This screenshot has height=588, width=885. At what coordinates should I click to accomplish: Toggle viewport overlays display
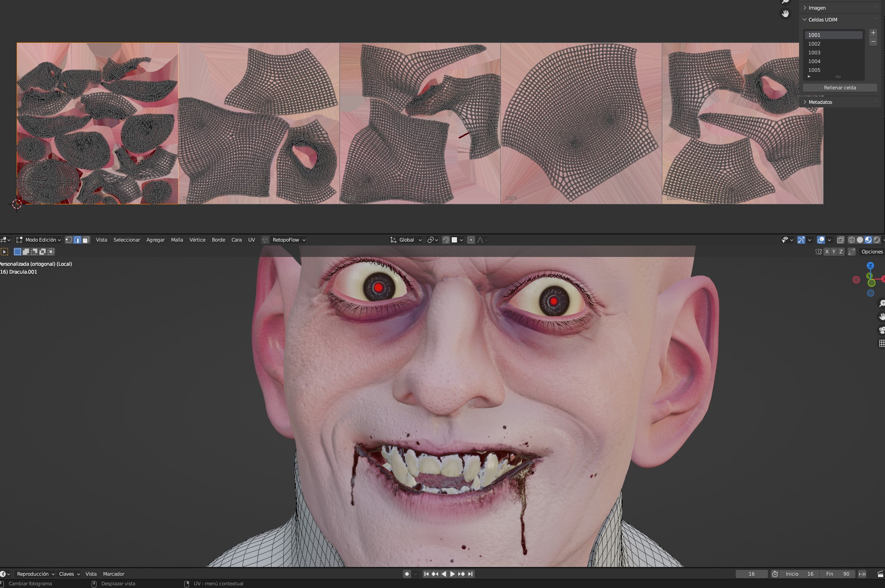point(821,240)
